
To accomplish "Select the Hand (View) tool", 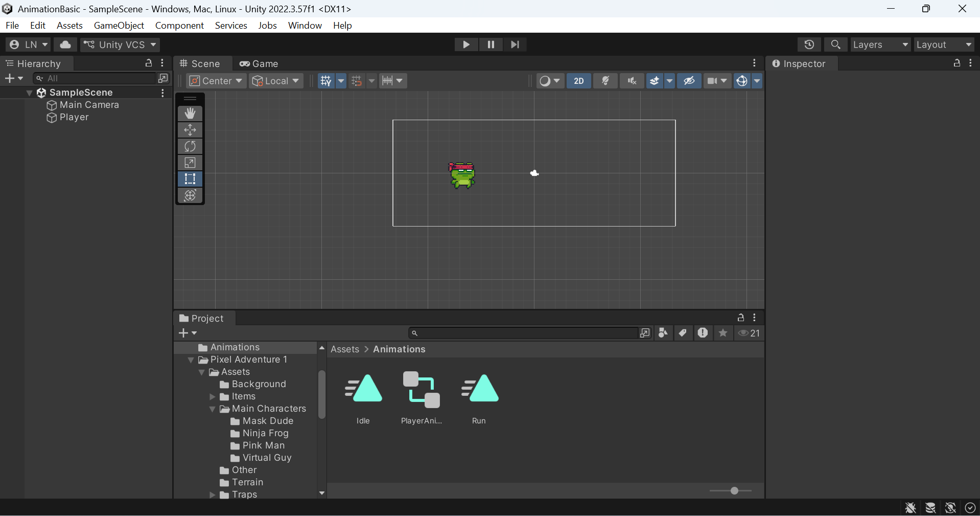I will click(190, 113).
